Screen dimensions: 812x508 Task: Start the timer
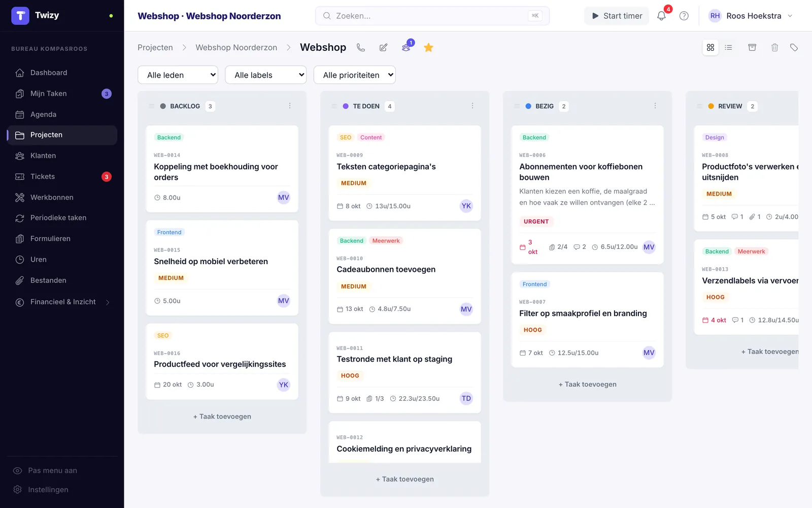(617, 16)
